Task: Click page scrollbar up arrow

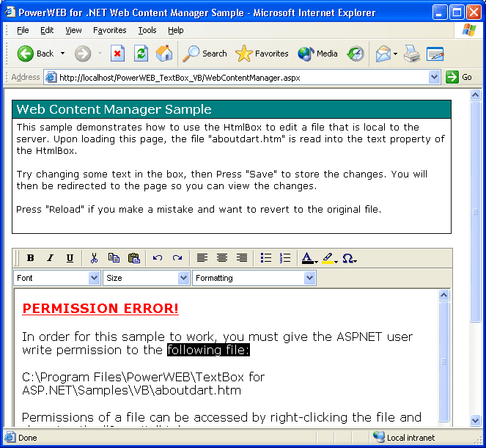Action: tap(475, 95)
